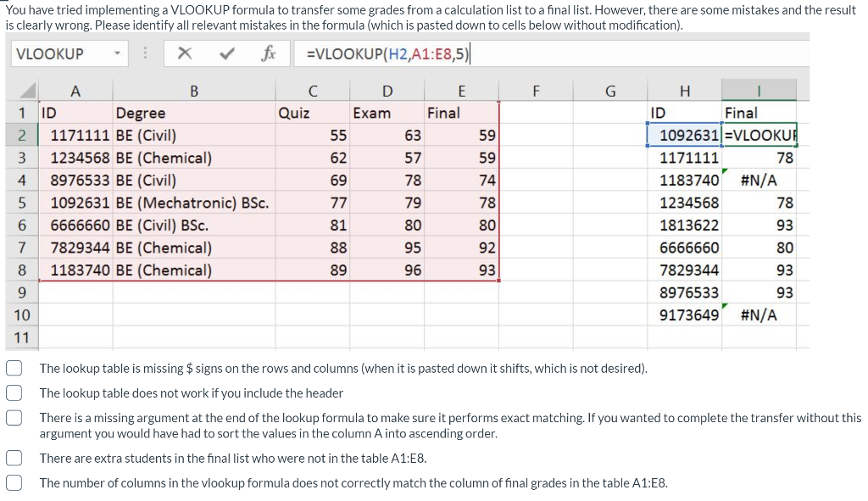868x501 pixels.
Task: Click cell I2 showing the =VLOOKUP formula
Action: 760,134
